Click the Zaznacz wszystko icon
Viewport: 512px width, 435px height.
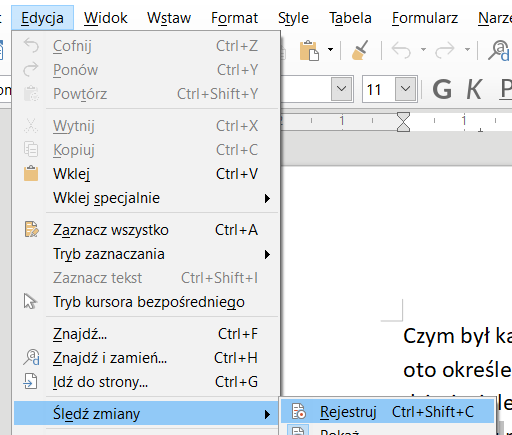32,229
